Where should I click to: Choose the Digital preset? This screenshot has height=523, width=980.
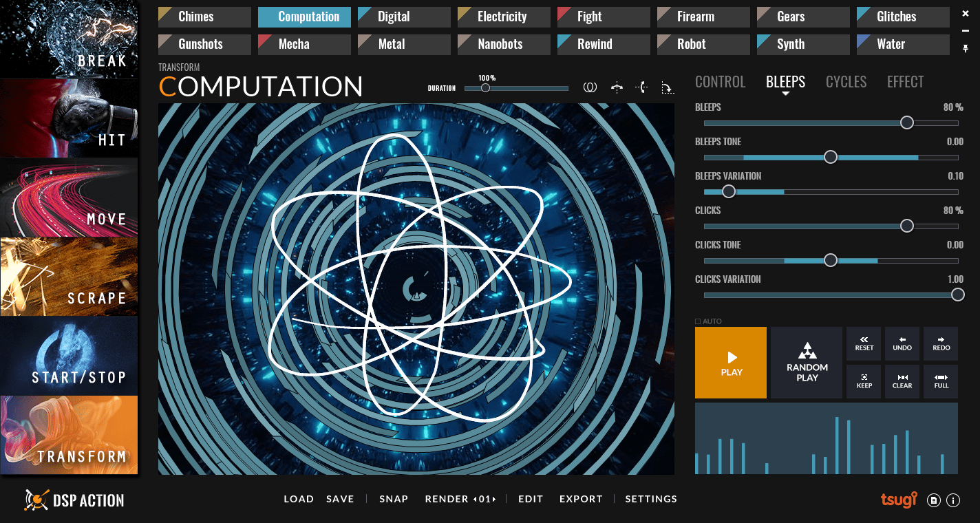click(x=404, y=17)
